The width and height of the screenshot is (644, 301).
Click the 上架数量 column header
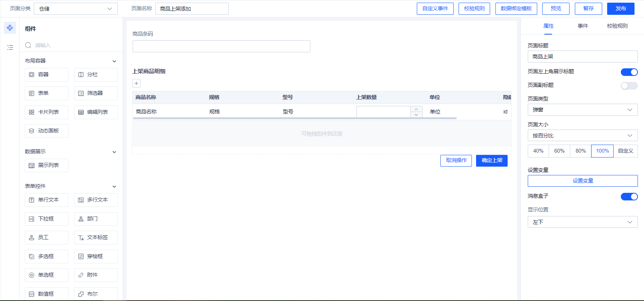(366, 98)
